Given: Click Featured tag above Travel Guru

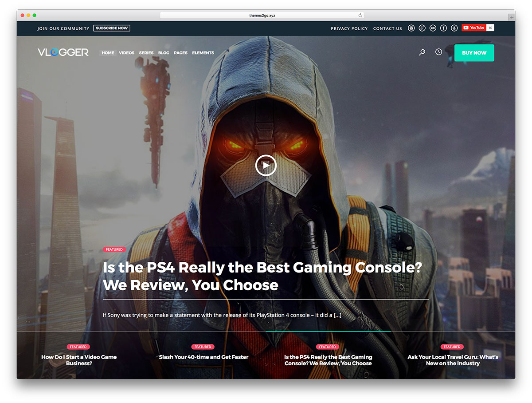Looking at the screenshot, I should (452, 347).
